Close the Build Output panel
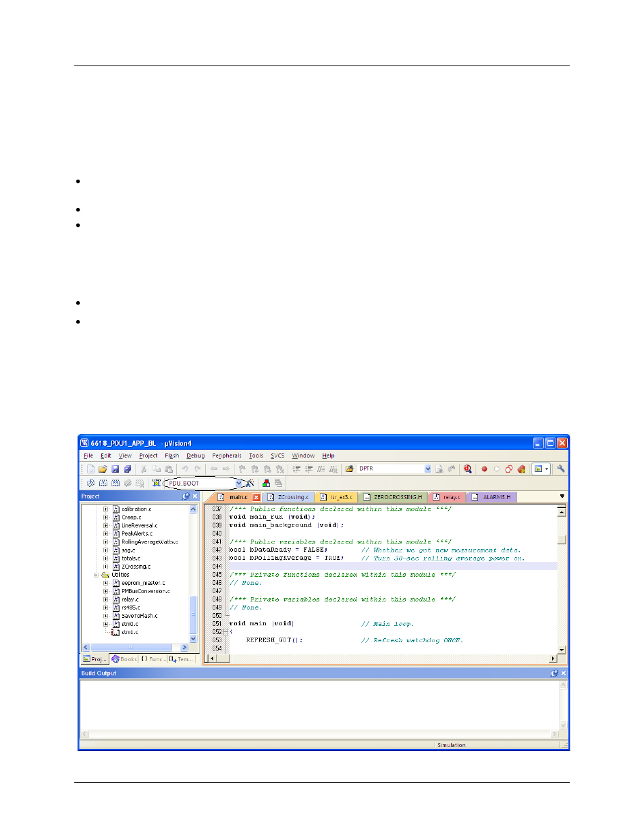This screenshot has width=644, height=834. click(x=564, y=673)
